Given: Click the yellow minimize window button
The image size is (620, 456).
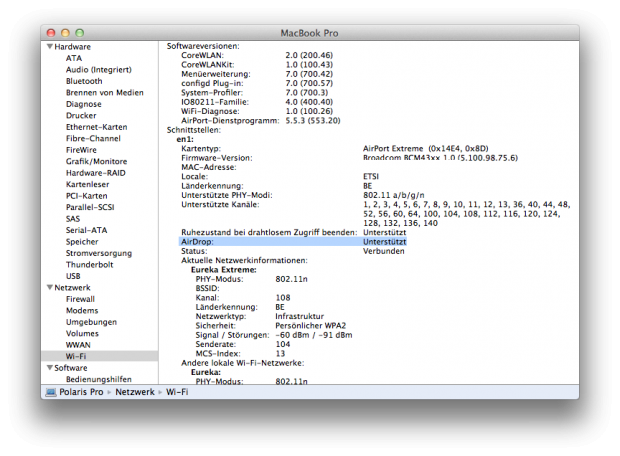Looking at the screenshot, I should point(66,33).
